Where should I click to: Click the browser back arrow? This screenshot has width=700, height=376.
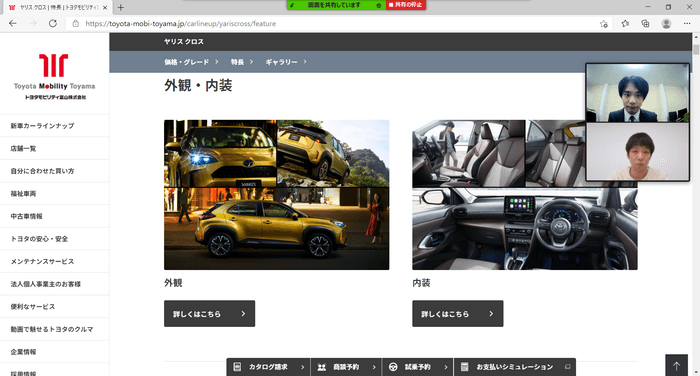point(12,24)
